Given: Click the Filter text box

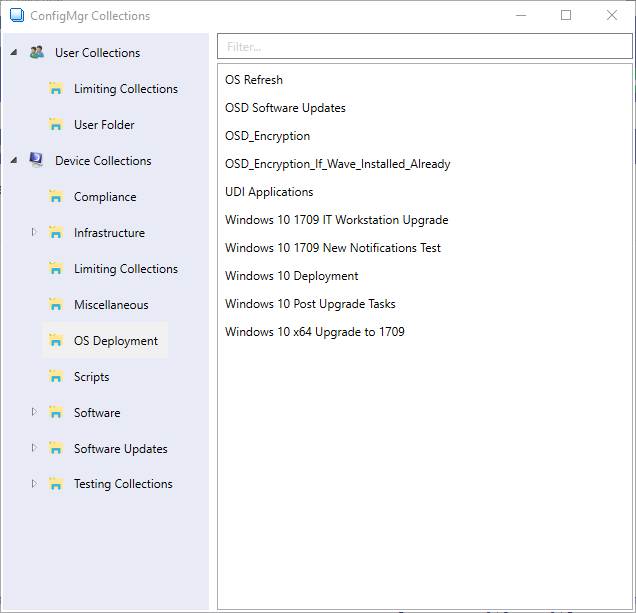Looking at the screenshot, I should pyautogui.click(x=424, y=47).
